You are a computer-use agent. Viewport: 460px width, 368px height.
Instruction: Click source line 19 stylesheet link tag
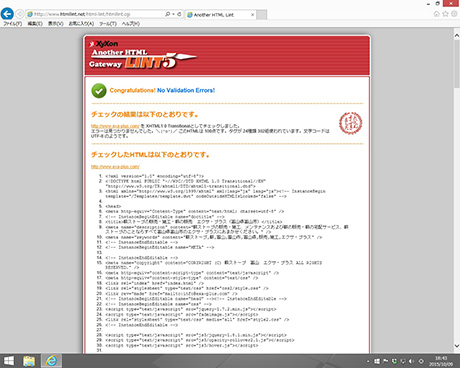[187, 288]
